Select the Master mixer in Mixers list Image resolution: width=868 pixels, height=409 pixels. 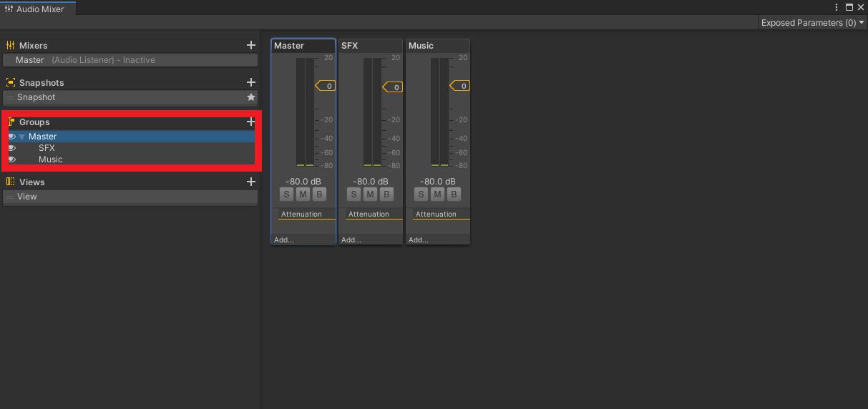(x=130, y=60)
